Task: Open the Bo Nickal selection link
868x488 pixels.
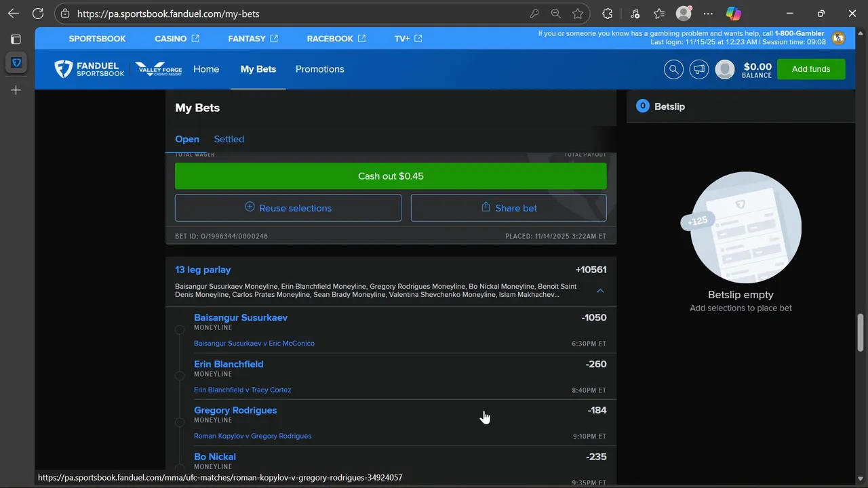Action: (x=215, y=457)
